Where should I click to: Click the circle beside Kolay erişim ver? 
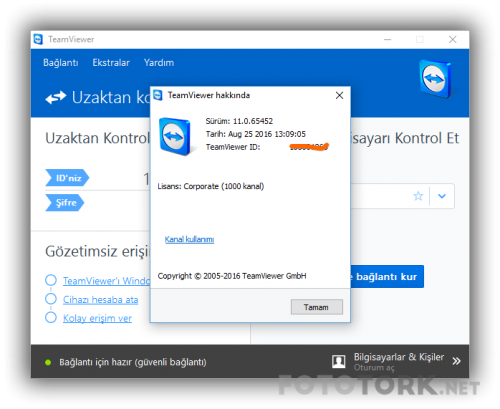[51, 317]
